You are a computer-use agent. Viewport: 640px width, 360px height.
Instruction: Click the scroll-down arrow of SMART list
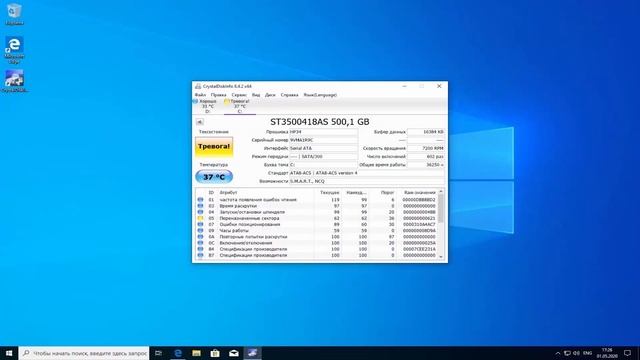[x=441, y=256]
